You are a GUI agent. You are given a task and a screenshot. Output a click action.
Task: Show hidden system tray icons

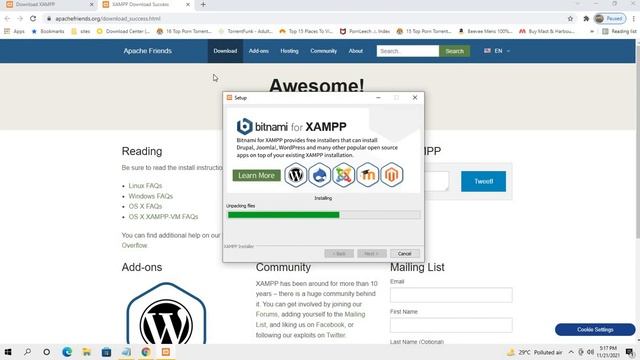tap(571, 352)
